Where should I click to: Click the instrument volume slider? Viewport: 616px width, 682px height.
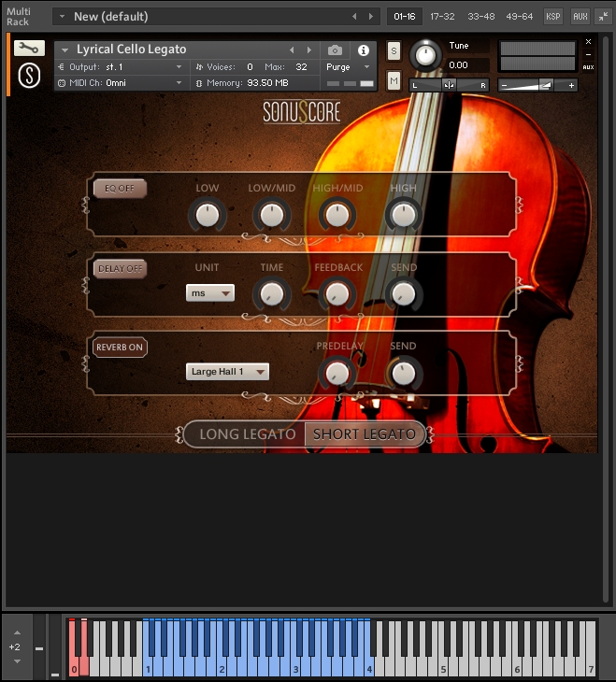pos(537,85)
